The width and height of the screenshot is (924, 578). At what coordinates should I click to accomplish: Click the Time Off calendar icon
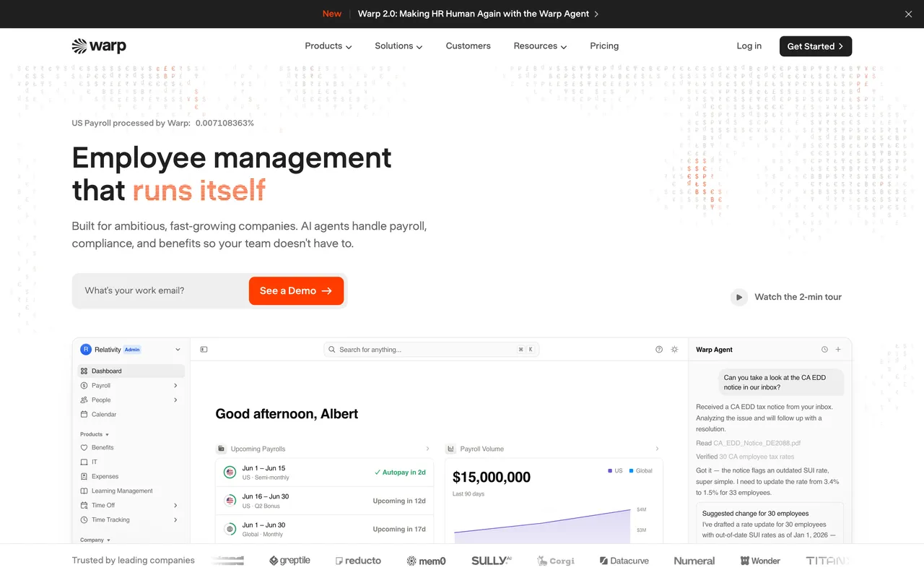pyautogui.click(x=84, y=506)
